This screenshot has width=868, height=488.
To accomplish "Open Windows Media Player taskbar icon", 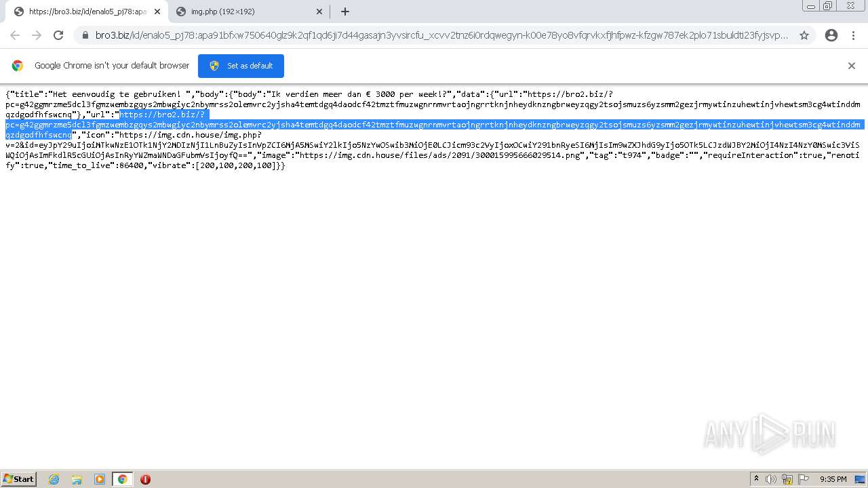I will tap(100, 479).
